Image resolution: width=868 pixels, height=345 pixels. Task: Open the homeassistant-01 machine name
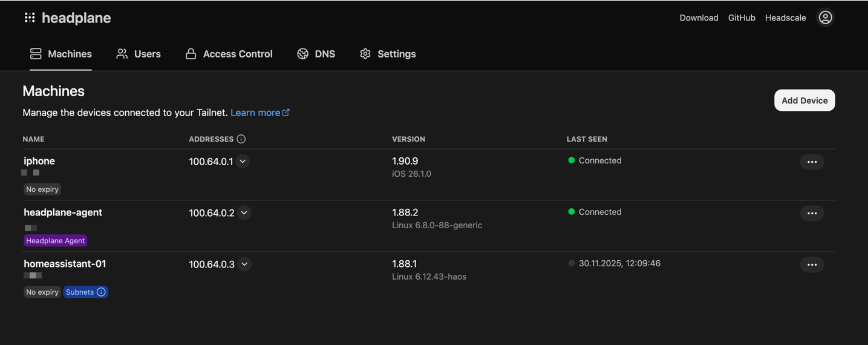point(65,264)
